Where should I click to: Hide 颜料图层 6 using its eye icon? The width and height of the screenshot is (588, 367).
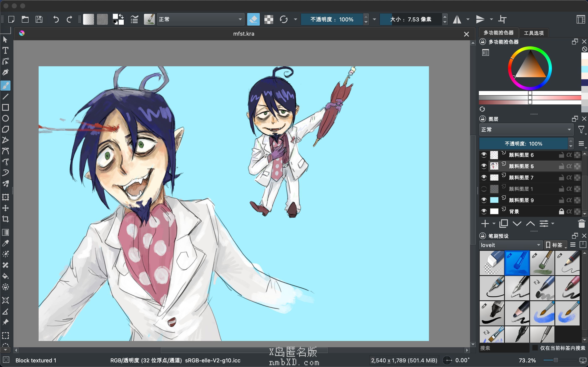coord(483,155)
